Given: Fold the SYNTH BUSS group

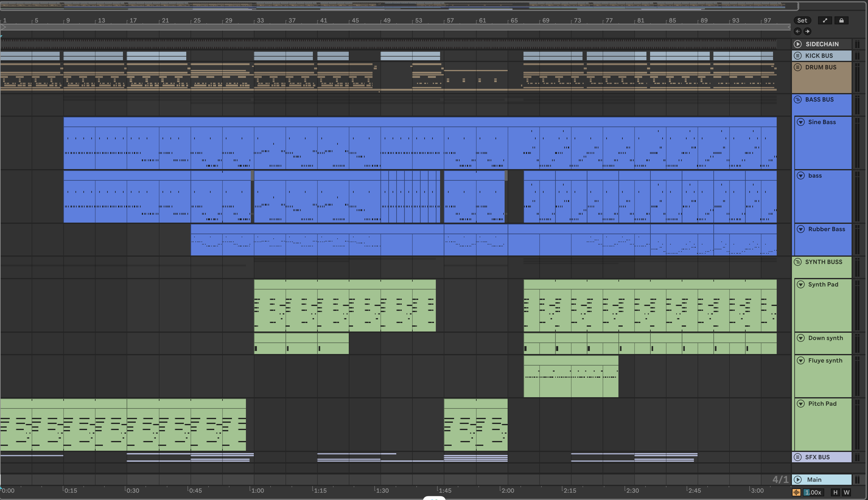Looking at the screenshot, I should pyautogui.click(x=798, y=262).
